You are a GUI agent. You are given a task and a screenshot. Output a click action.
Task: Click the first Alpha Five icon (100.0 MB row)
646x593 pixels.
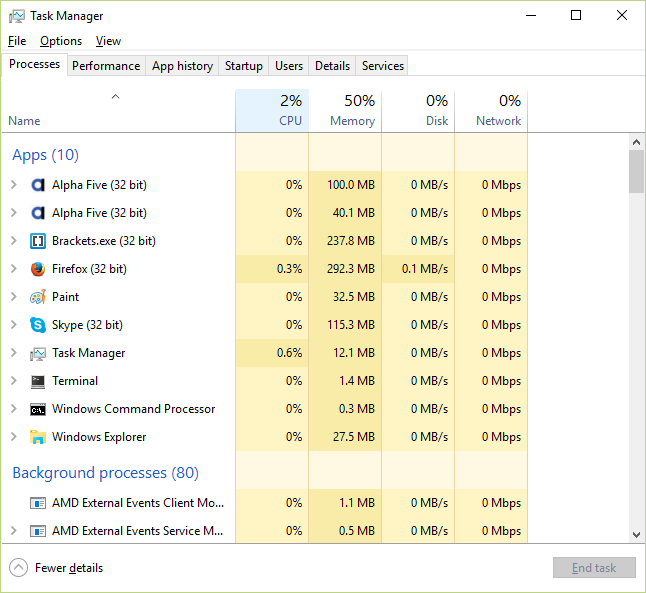click(x=38, y=185)
